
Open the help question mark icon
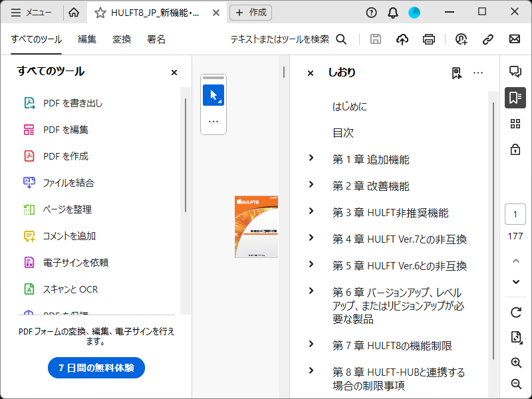point(372,13)
